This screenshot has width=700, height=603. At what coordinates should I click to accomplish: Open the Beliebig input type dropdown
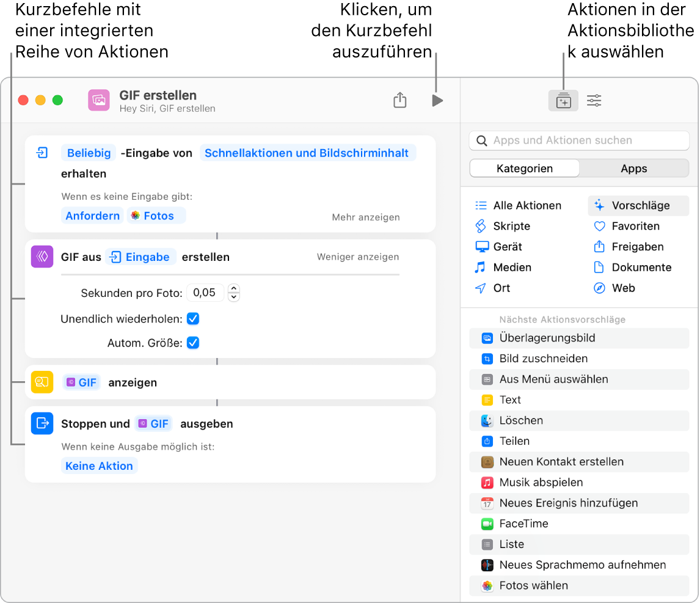(89, 153)
